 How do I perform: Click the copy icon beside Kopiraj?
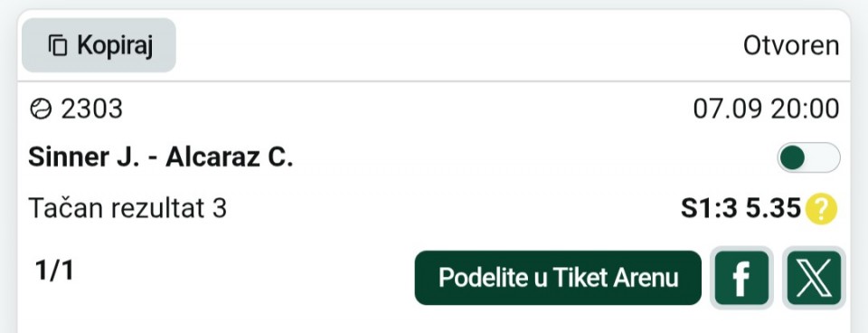click(58, 45)
